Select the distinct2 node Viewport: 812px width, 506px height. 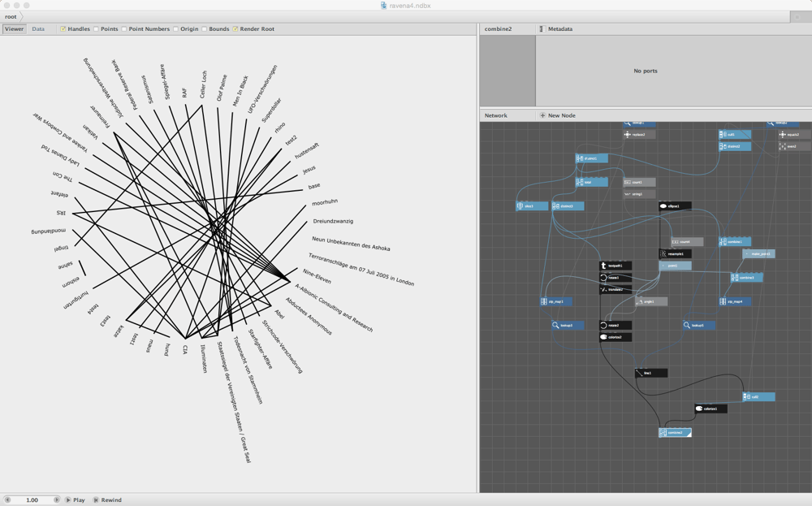[734, 146]
